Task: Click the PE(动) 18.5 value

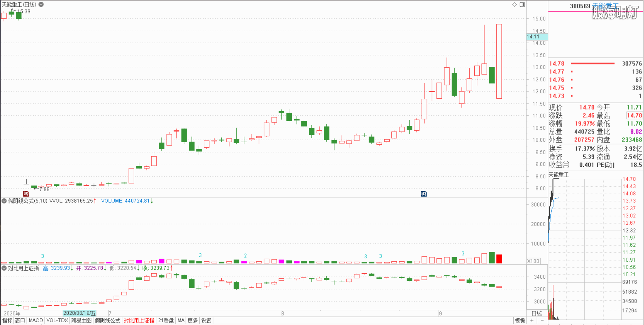Action: click(636, 165)
